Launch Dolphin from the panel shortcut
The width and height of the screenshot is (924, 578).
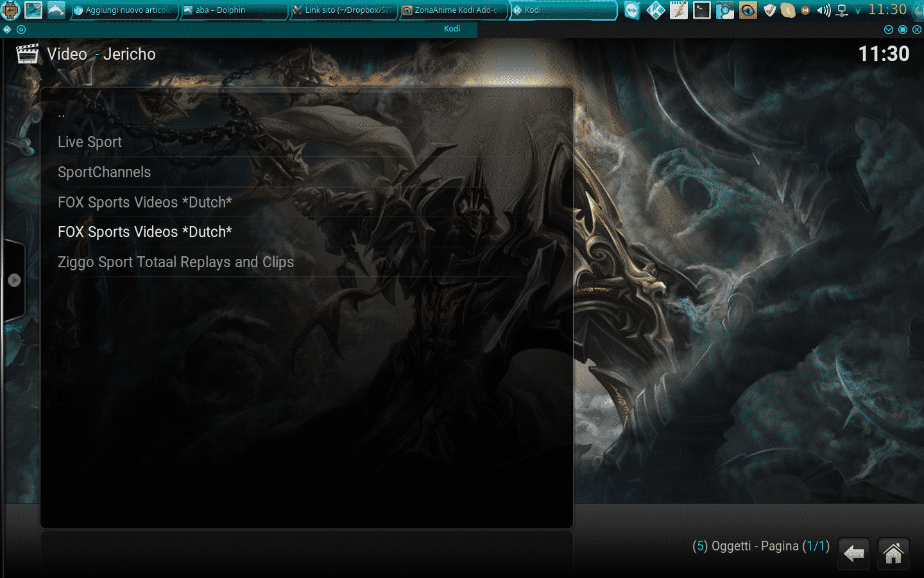coord(56,10)
